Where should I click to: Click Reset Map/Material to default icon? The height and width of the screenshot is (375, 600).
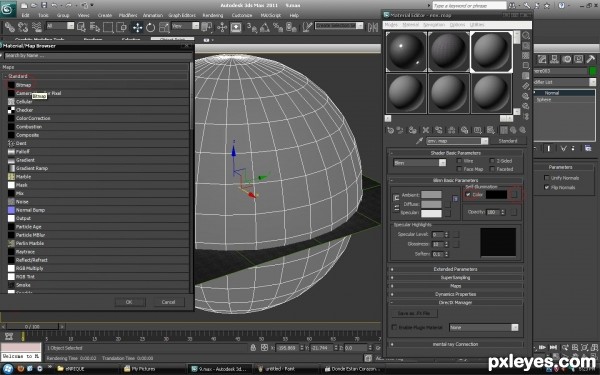point(426,130)
